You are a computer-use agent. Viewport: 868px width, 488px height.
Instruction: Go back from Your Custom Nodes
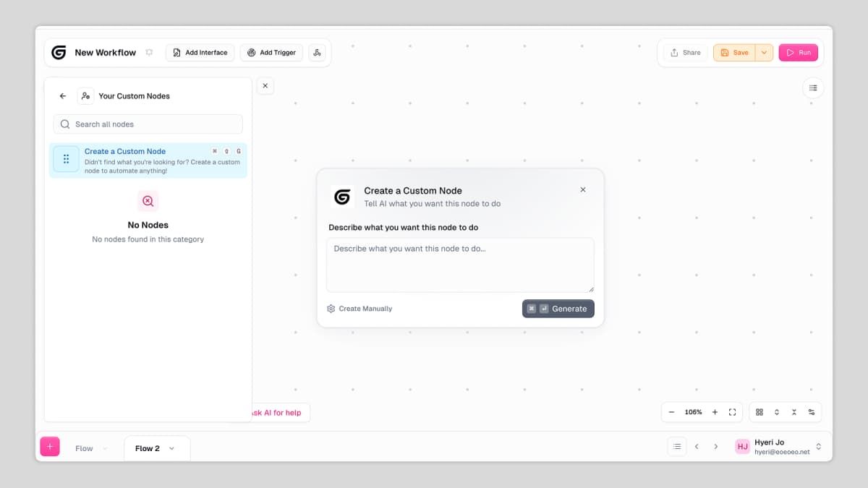click(x=63, y=95)
